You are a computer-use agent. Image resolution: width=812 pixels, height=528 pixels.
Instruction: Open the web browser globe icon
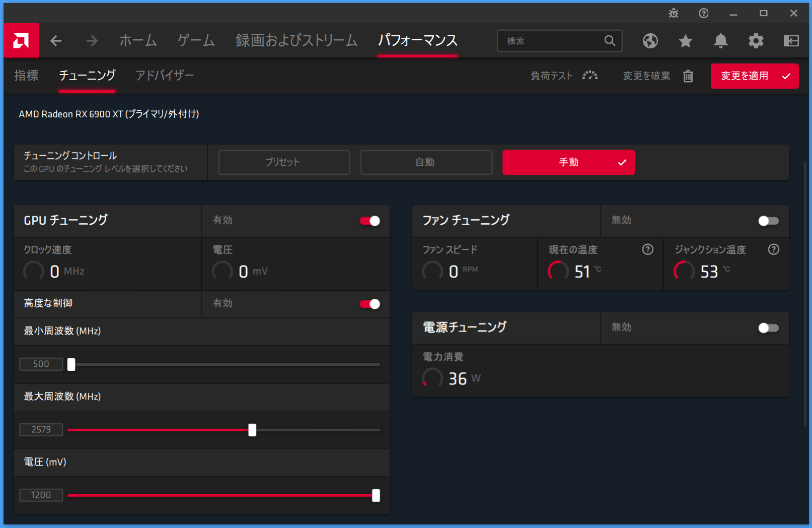click(x=650, y=41)
